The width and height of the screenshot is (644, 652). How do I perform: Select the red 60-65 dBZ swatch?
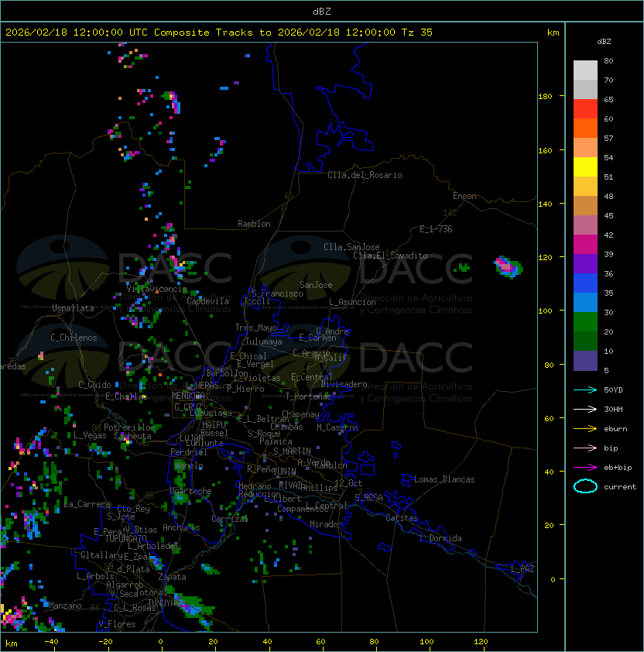pos(585,109)
